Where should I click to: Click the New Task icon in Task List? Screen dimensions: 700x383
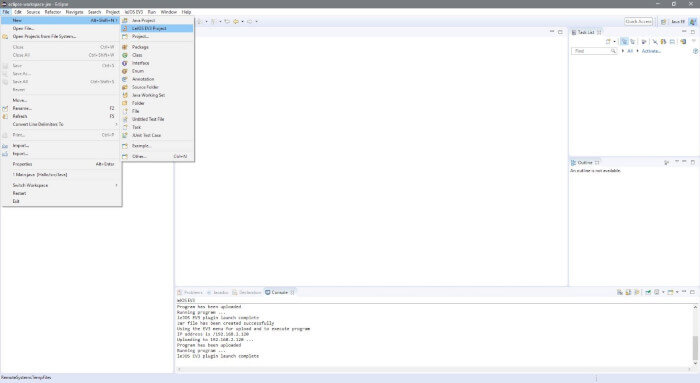pyautogui.click(x=608, y=42)
